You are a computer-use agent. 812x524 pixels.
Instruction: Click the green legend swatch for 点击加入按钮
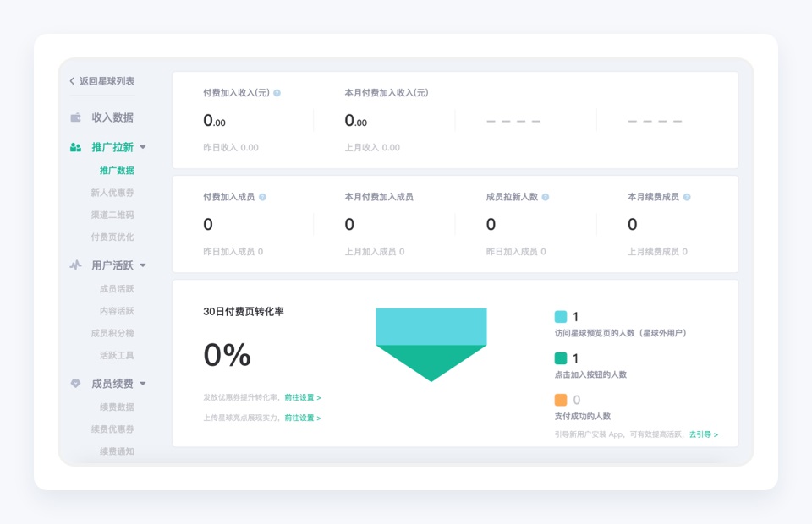pos(560,358)
